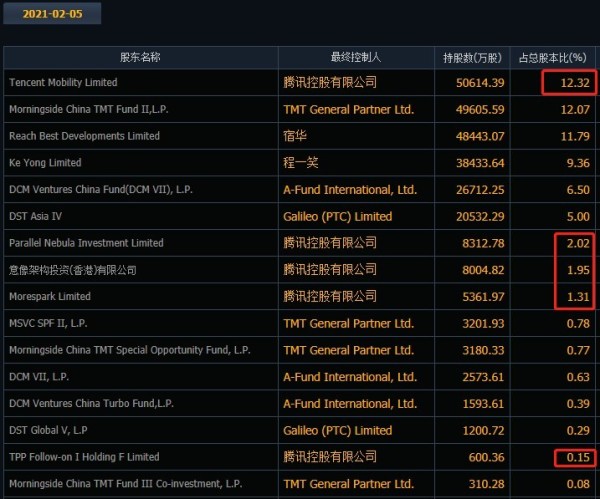600x499 pixels.
Task: Click percentage 6.50
Action: [578, 190]
